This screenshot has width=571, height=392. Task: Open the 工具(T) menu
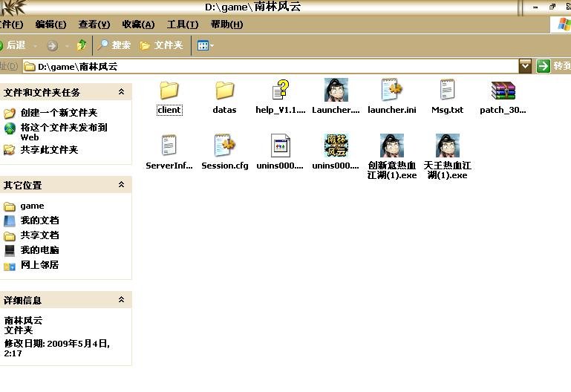click(x=183, y=24)
